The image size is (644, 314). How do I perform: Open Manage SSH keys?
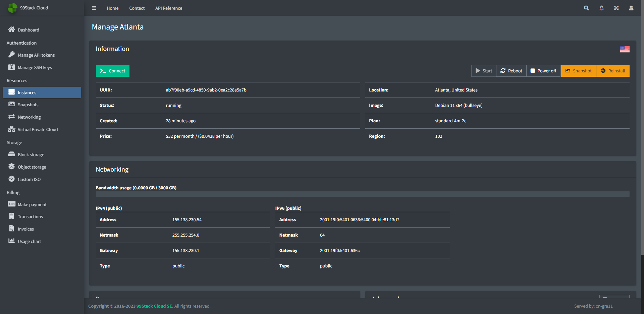point(42,67)
